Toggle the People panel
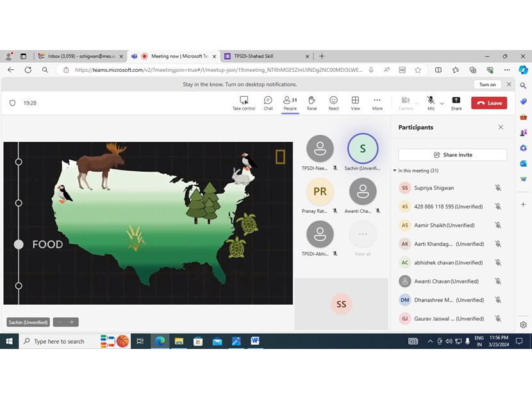Viewport: 532px width, 399px height. [290, 101]
